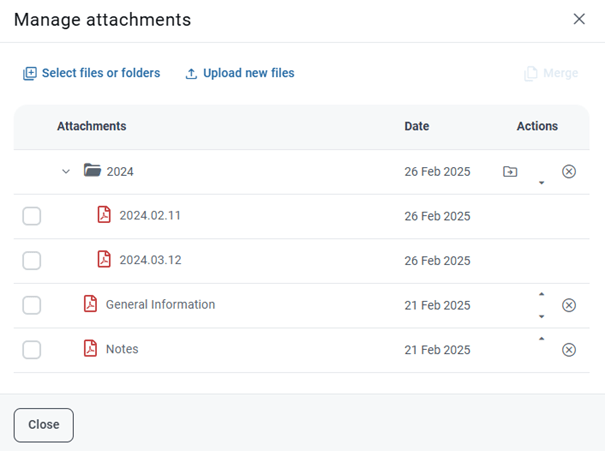Click the 2024.02.11 PDF icon
Screen dimensions: 605x451
coord(104,215)
